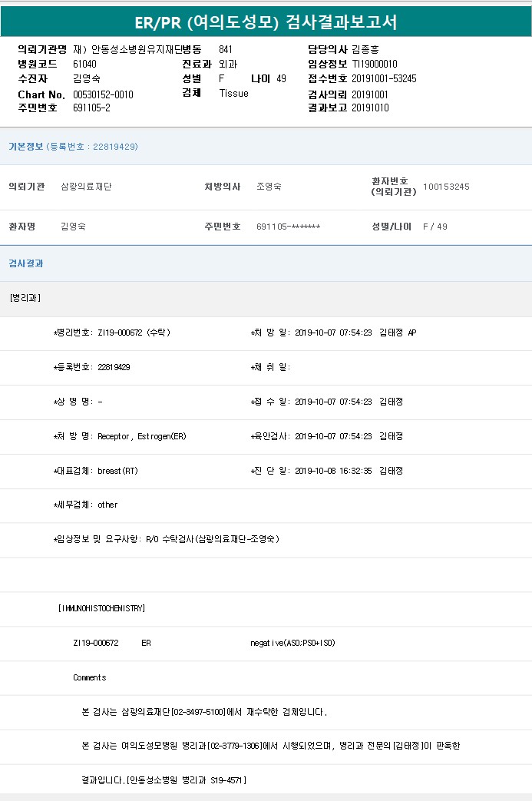Click 접수일 timestamp row with '김태정'

[327, 402]
